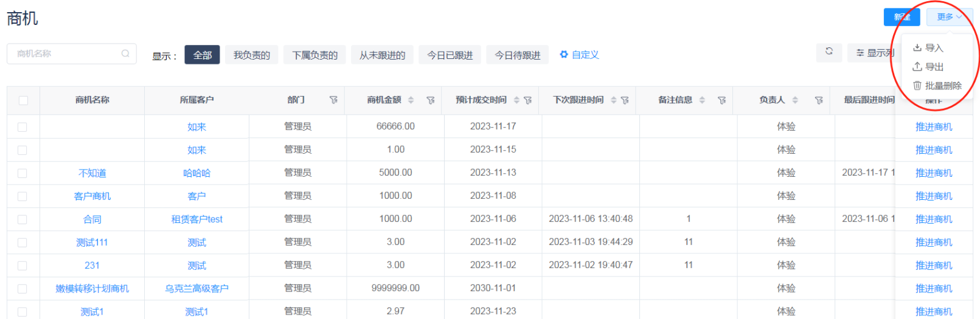Open the filter icon for 备注信息 column

(x=722, y=100)
